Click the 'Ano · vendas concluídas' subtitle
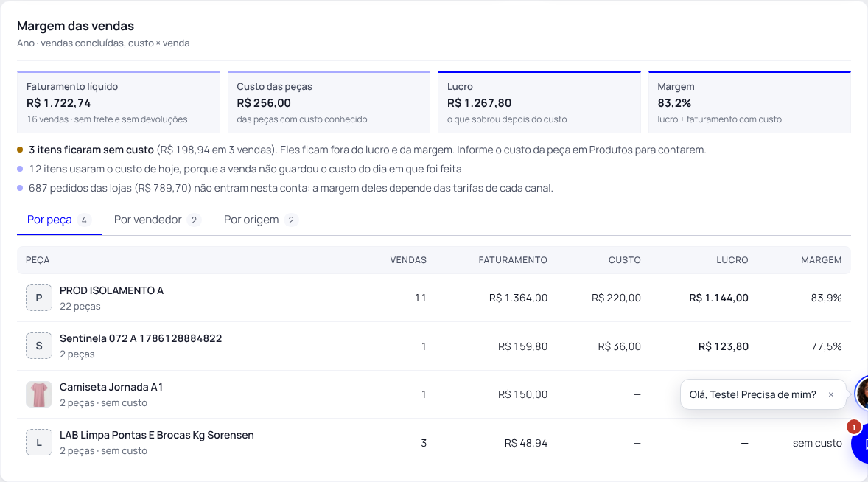This screenshot has width=868, height=482. point(103,43)
